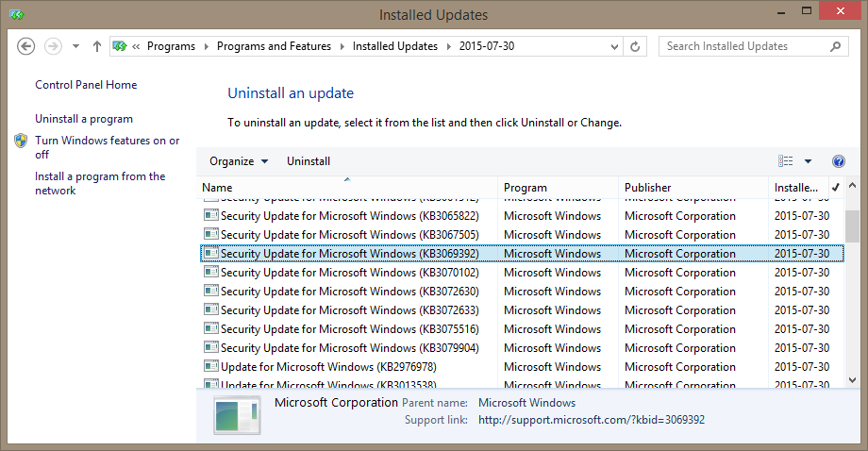Expand chevron after Programs breadcrumb

pyautogui.click(x=206, y=46)
